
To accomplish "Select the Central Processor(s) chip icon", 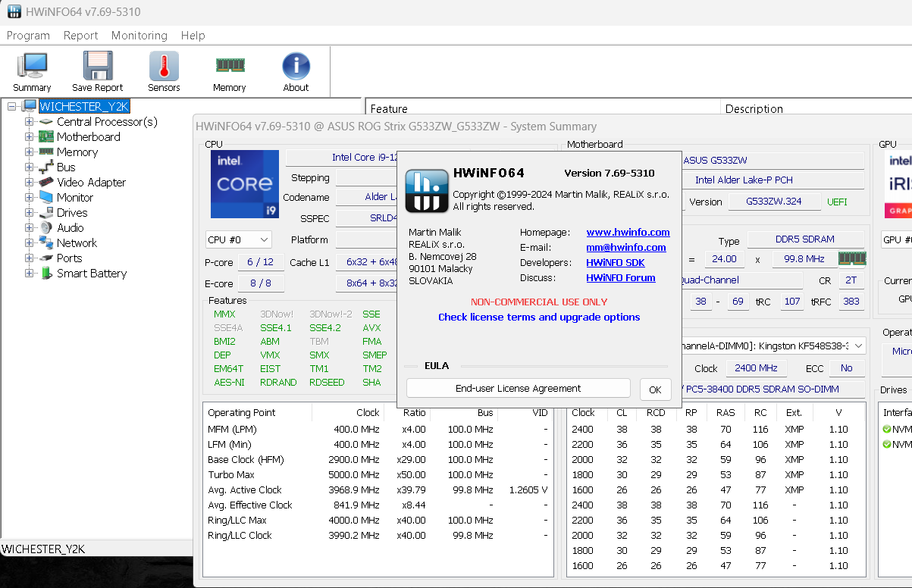I will point(46,122).
